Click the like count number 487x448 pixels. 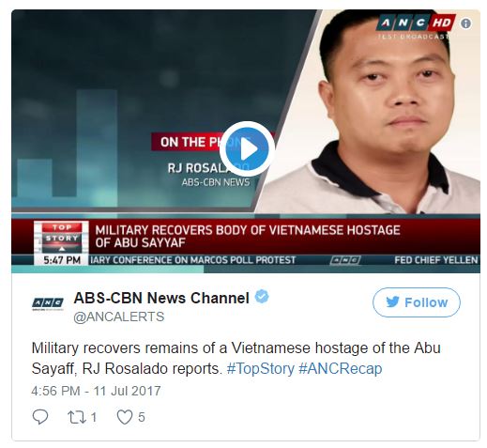pos(142,417)
